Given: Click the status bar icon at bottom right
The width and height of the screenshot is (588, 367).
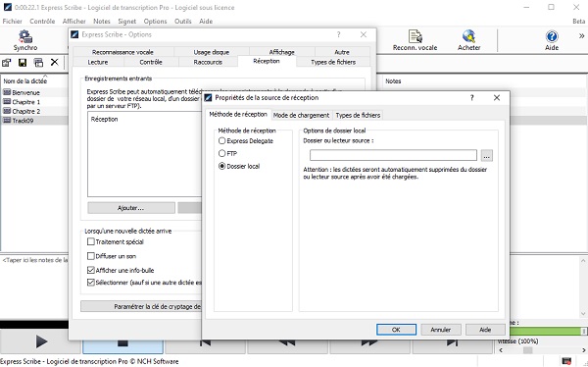Looking at the screenshot, I should 567,361.
